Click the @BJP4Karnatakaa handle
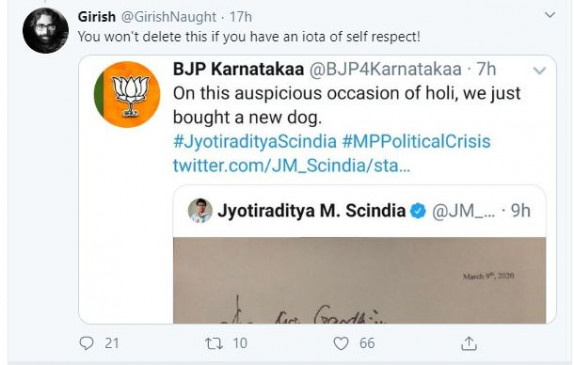This screenshot has height=365, width=574. tap(385, 69)
